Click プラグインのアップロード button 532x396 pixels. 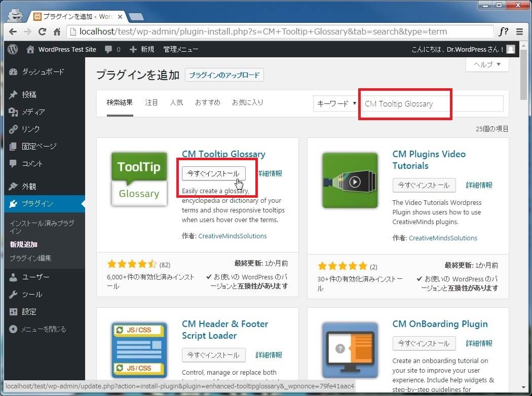click(224, 76)
